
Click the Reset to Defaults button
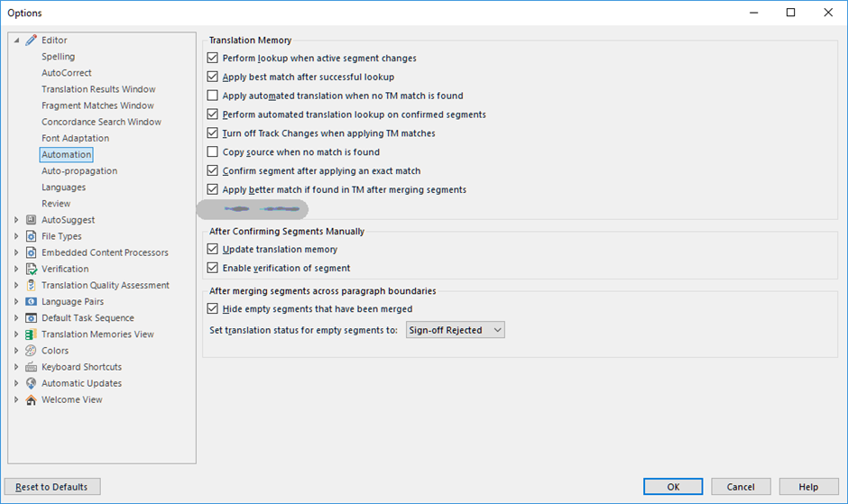click(52, 487)
